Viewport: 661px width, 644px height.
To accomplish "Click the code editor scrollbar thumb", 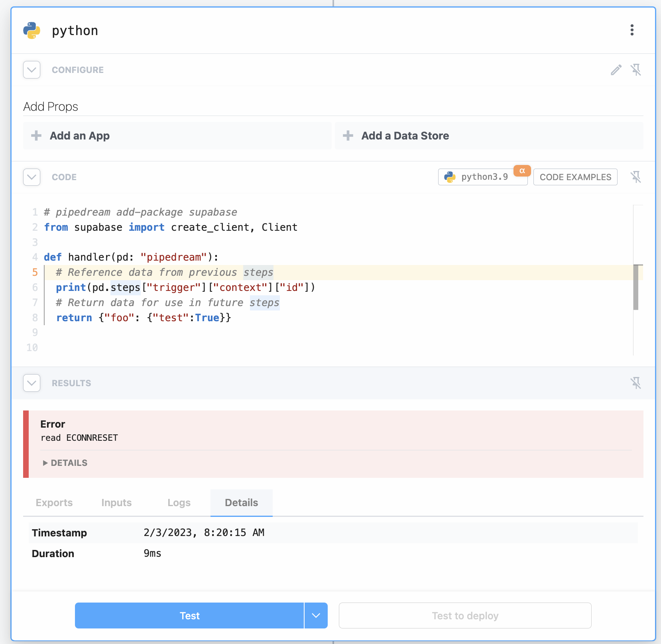I will 637,287.
